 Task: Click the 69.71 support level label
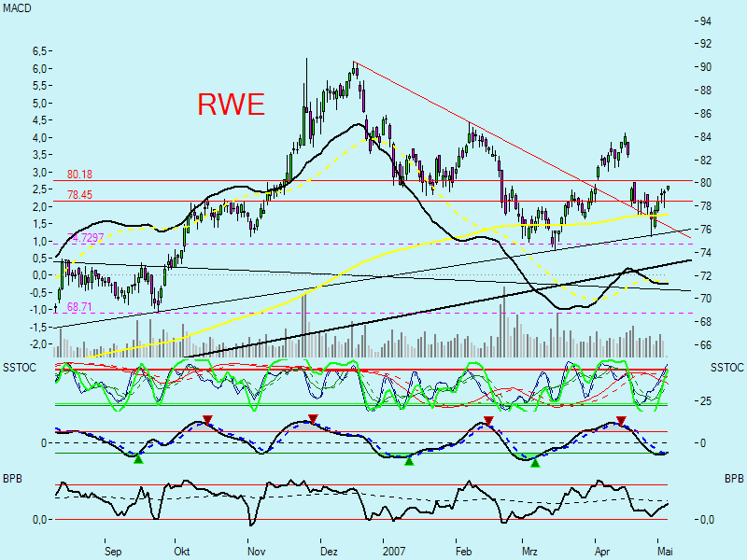78,306
